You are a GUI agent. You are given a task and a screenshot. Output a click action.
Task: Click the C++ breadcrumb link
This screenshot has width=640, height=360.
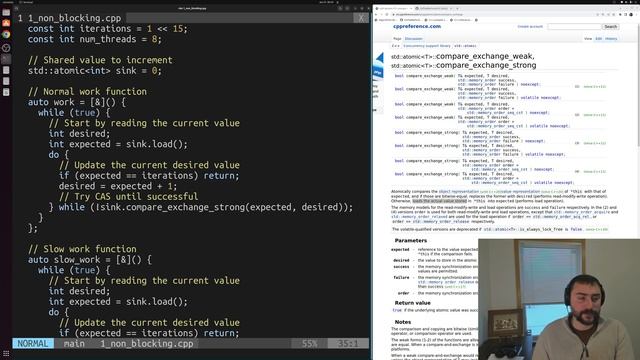395,46
